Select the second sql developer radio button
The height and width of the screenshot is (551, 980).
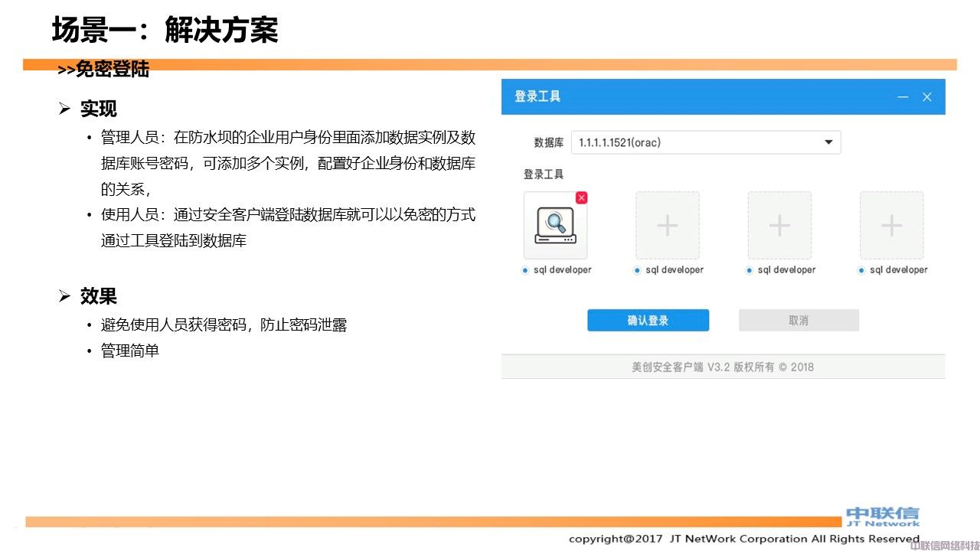637,270
